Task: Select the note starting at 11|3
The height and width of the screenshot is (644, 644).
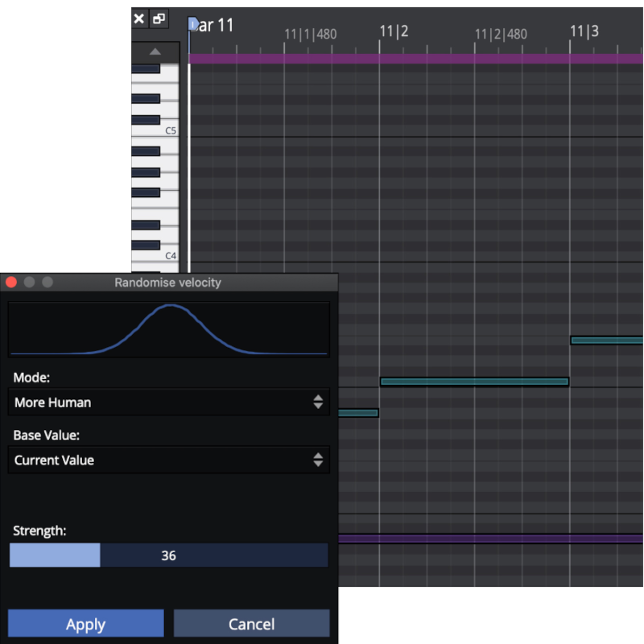Action: pyautogui.click(x=606, y=341)
